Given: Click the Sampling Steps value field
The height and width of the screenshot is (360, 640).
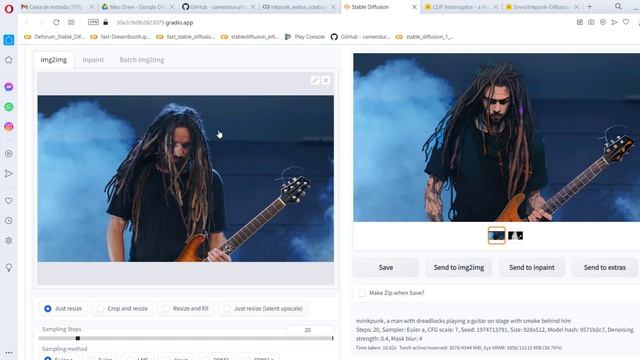Looking at the screenshot, I should [309, 330].
